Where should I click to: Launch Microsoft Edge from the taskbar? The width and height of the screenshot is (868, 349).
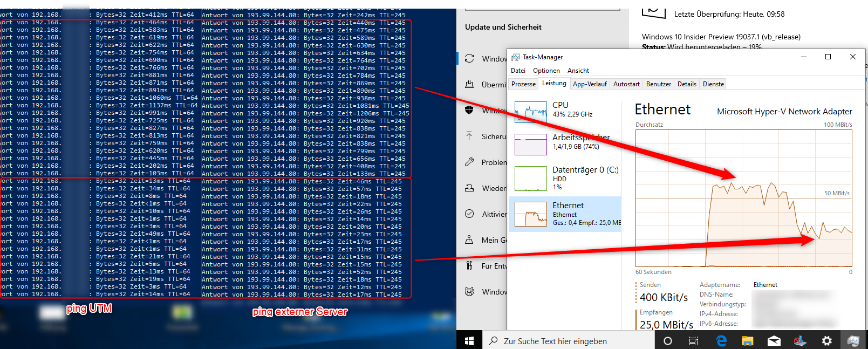coord(721,341)
